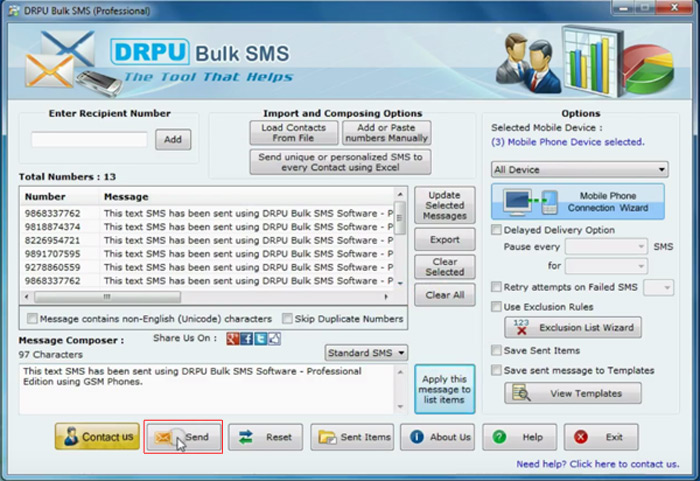Click Apply this message to list items
This screenshot has width=700, height=481.
445,389
